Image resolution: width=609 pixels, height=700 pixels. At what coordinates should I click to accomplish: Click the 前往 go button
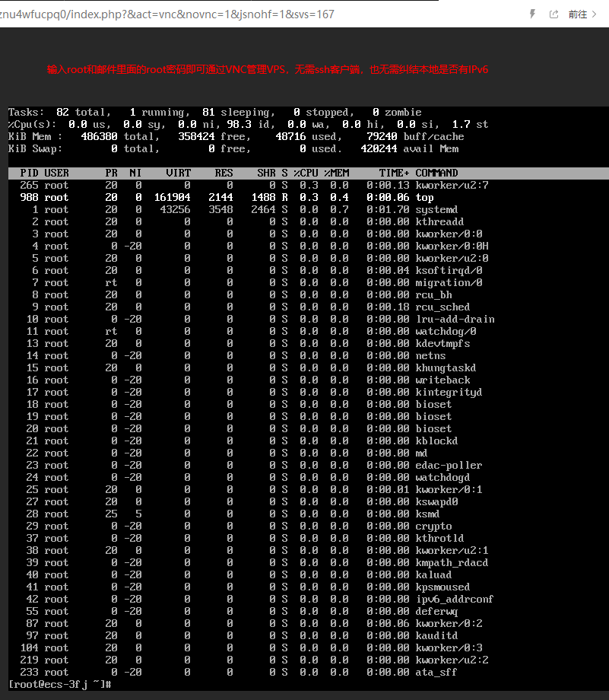pyautogui.click(x=578, y=14)
